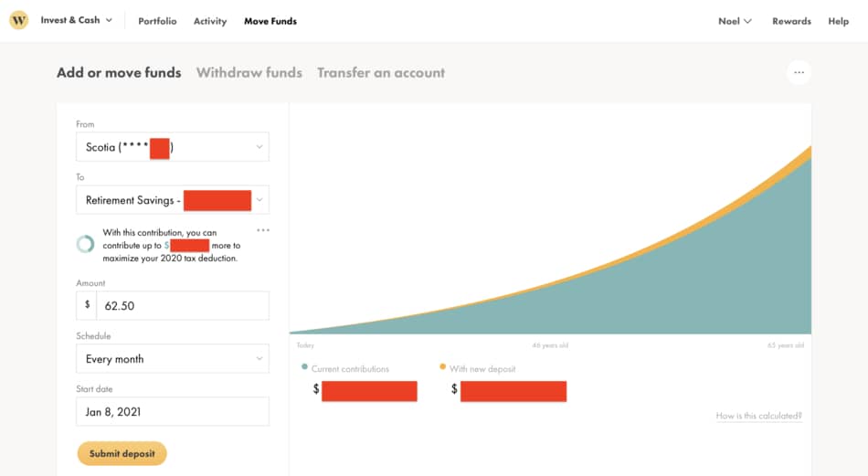The height and width of the screenshot is (476, 868).
Task: Open the three-dot options beside contribution message
Action: [x=263, y=230]
